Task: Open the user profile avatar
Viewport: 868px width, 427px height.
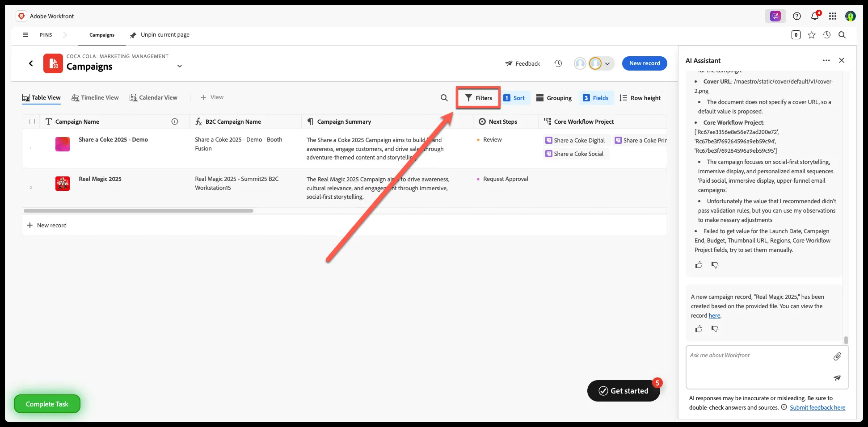Action: point(851,16)
